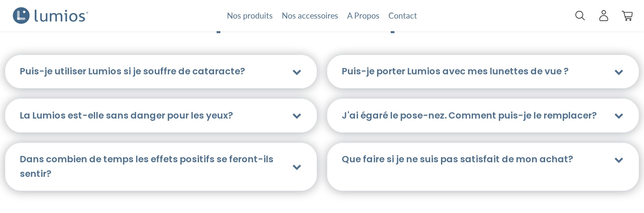Select the circular L mark in the logo
This screenshot has width=644, height=213.
[21, 16]
